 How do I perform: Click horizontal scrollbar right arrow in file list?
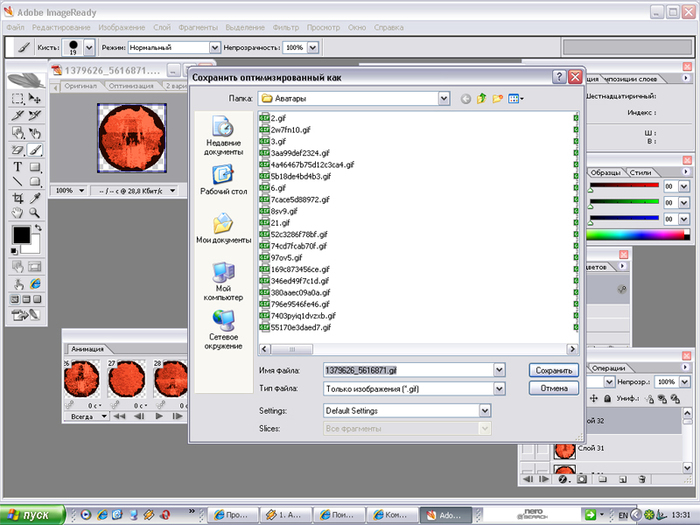coord(572,349)
